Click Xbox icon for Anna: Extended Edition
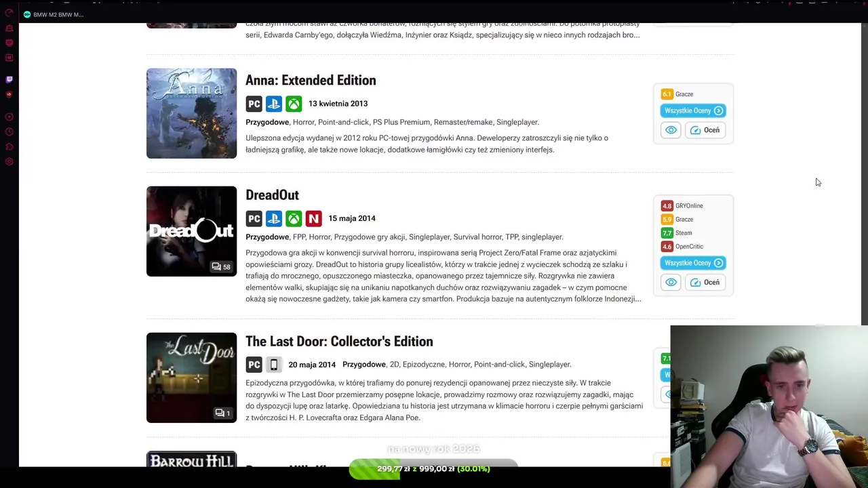The height and width of the screenshot is (488, 868). pyautogui.click(x=294, y=104)
